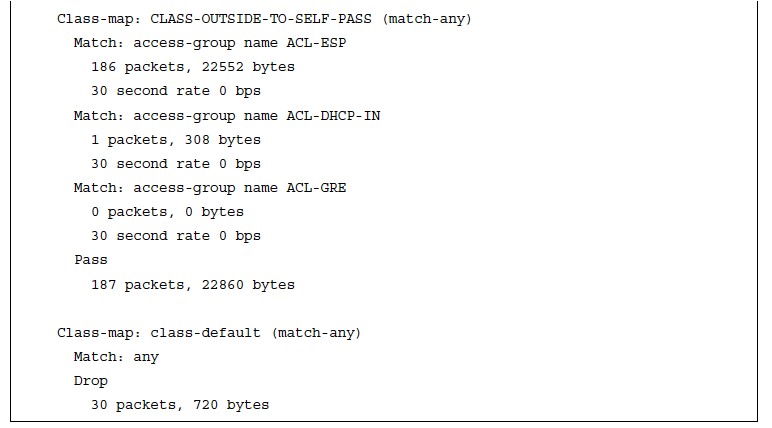Click the first 'Match:' label above ACL-DHCP-IN
This screenshot has width=772, height=428.
(x=98, y=43)
